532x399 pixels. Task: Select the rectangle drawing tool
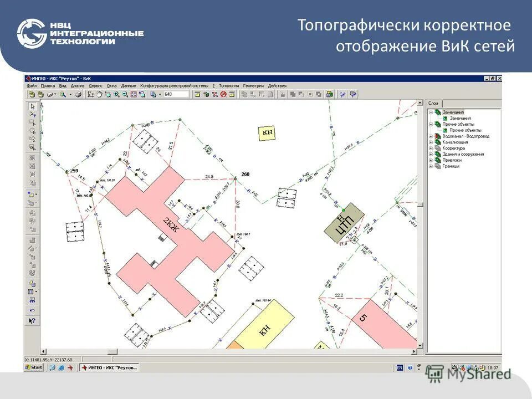[32, 121]
